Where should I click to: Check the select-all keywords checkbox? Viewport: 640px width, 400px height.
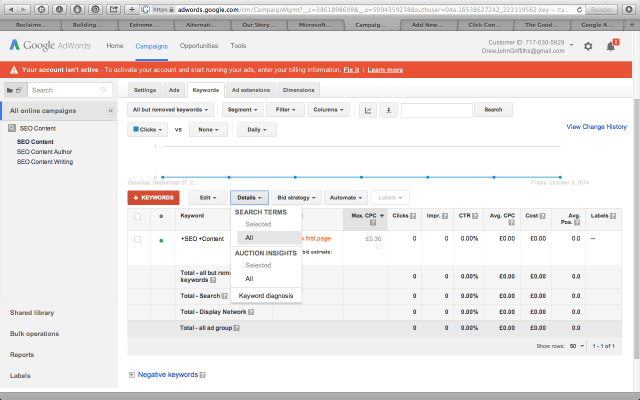tap(138, 216)
